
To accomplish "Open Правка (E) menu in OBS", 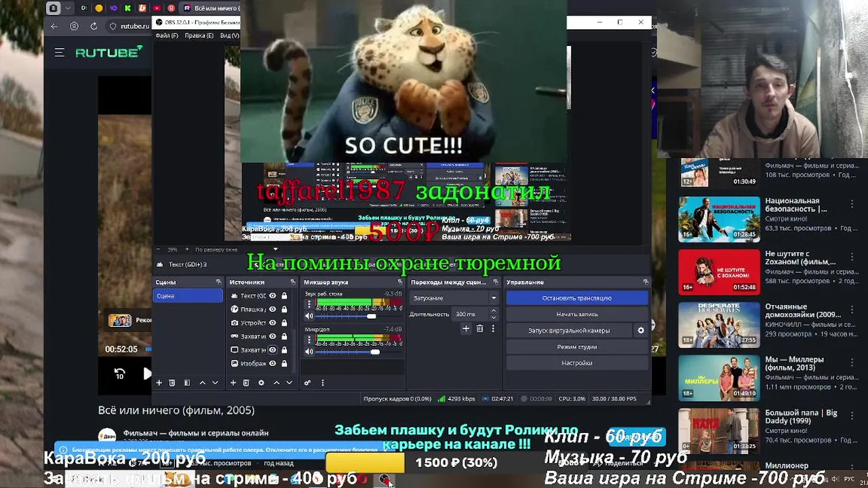I will [199, 35].
